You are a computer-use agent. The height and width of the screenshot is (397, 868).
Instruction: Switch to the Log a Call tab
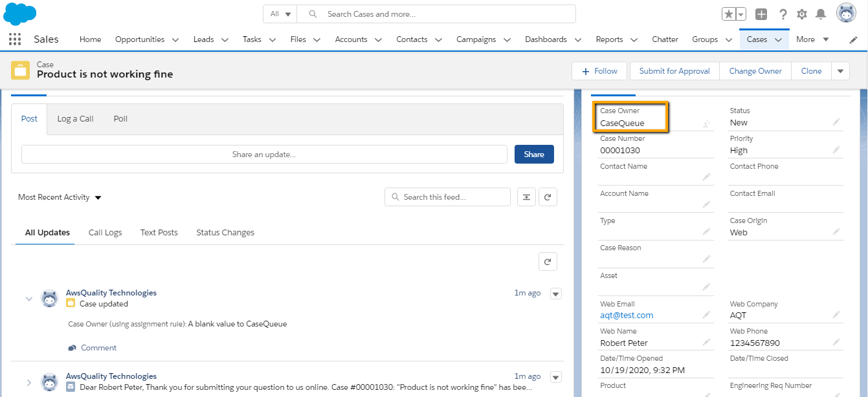click(75, 119)
